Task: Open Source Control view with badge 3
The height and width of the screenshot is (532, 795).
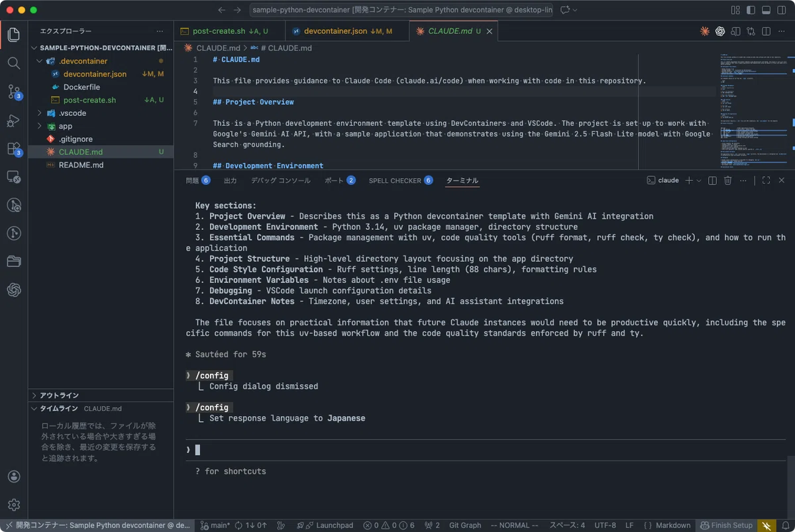Action: pyautogui.click(x=14, y=91)
